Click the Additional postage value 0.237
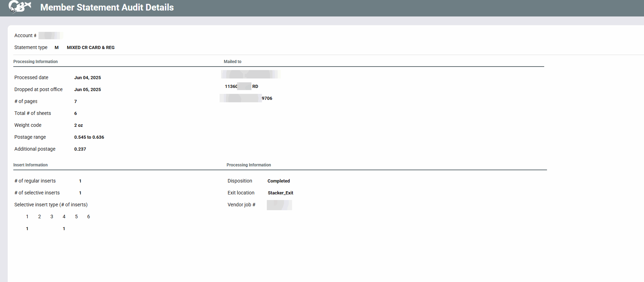644x282 pixels. (80, 149)
